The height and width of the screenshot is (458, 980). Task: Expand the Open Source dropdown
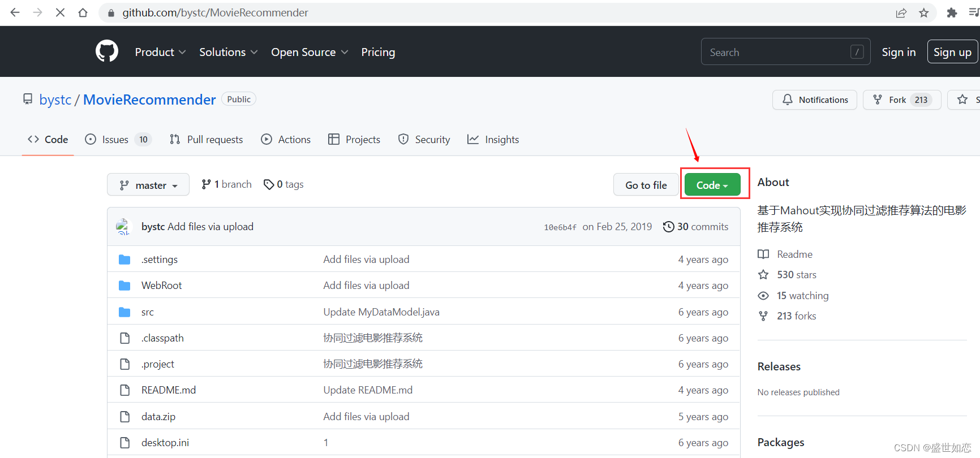[x=310, y=52]
